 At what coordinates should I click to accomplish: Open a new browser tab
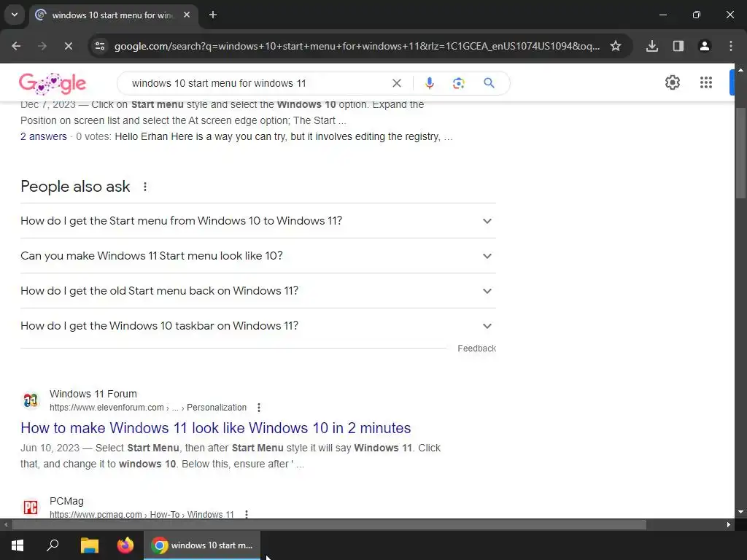click(x=213, y=15)
